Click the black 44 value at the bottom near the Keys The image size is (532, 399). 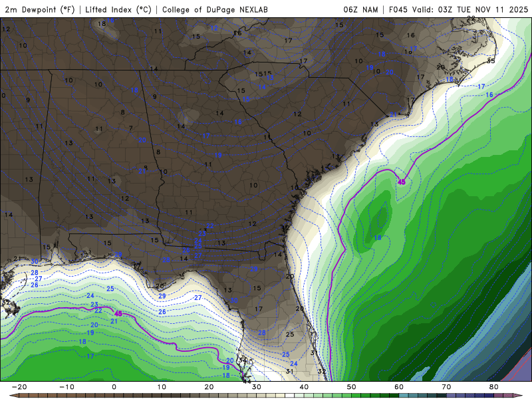[247, 381]
